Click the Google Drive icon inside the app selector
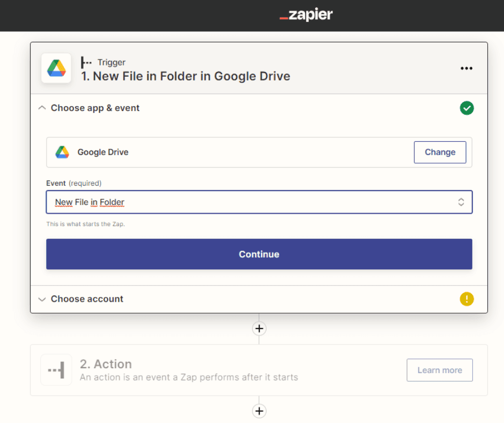Image resolution: width=504 pixels, height=423 pixels. [x=64, y=152]
